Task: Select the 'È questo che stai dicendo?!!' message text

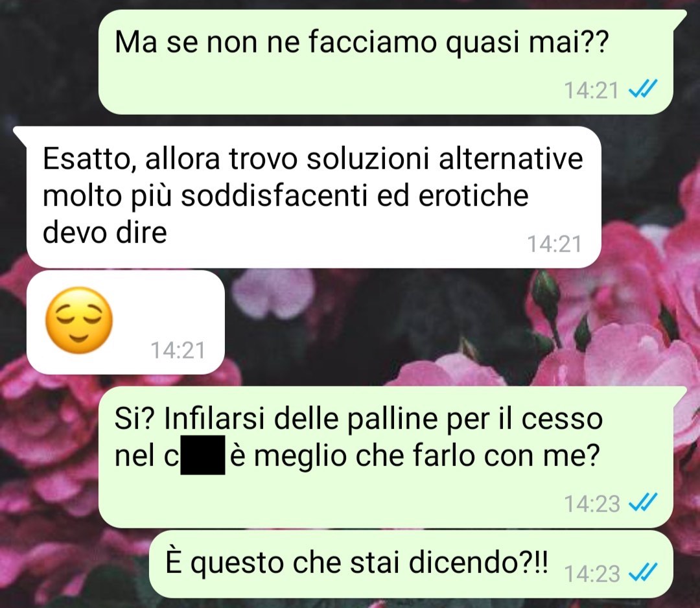Action: click(x=356, y=563)
